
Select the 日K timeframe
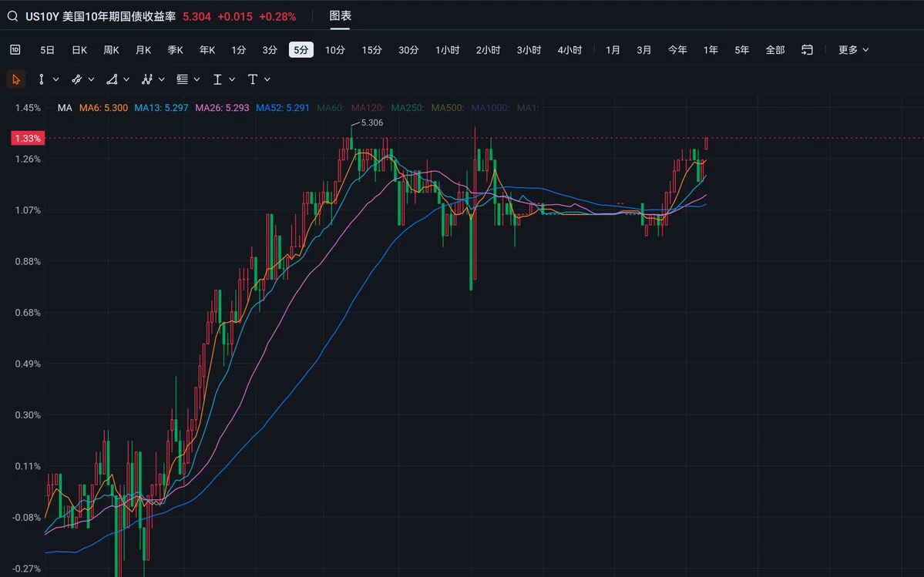point(79,50)
